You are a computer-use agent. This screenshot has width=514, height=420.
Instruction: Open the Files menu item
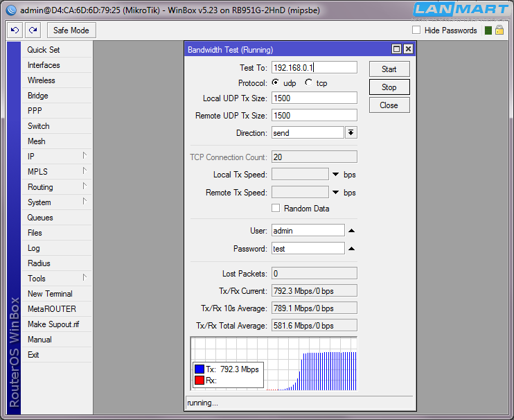pos(56,233)
